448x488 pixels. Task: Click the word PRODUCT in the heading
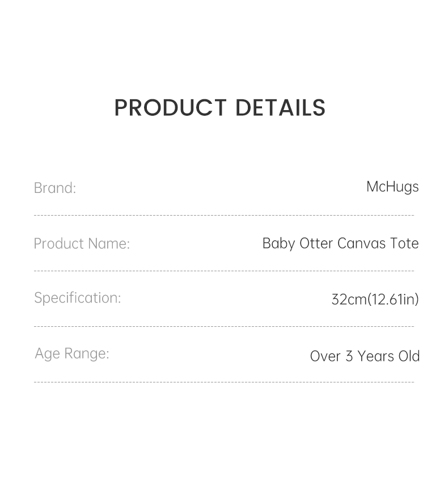pyautogui.click(x=170, y=108)
